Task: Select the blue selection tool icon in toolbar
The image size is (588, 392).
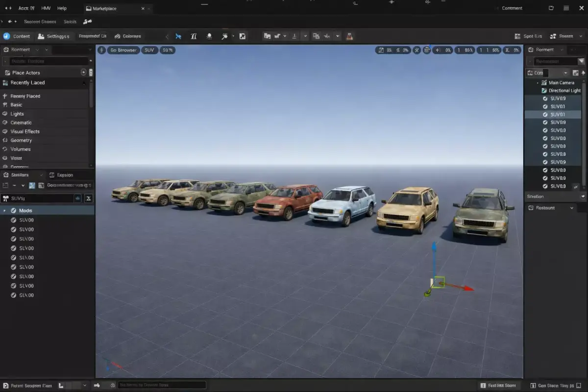Action: pyautogui.click(x=178, y=36)
